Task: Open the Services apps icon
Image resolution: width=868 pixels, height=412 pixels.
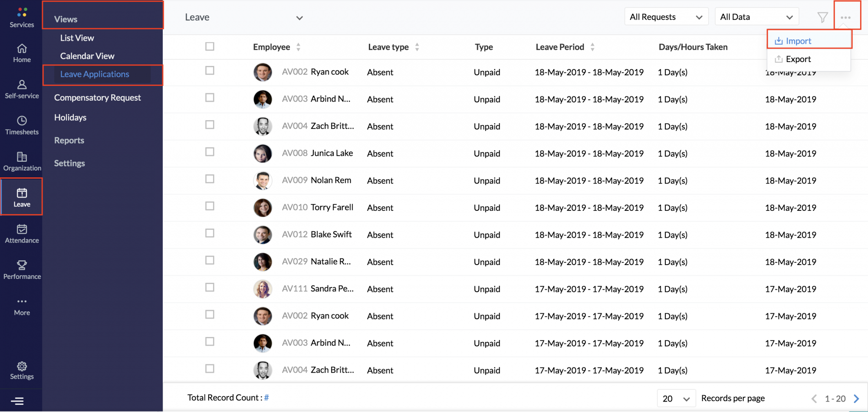Action: (x=22, y=12)
